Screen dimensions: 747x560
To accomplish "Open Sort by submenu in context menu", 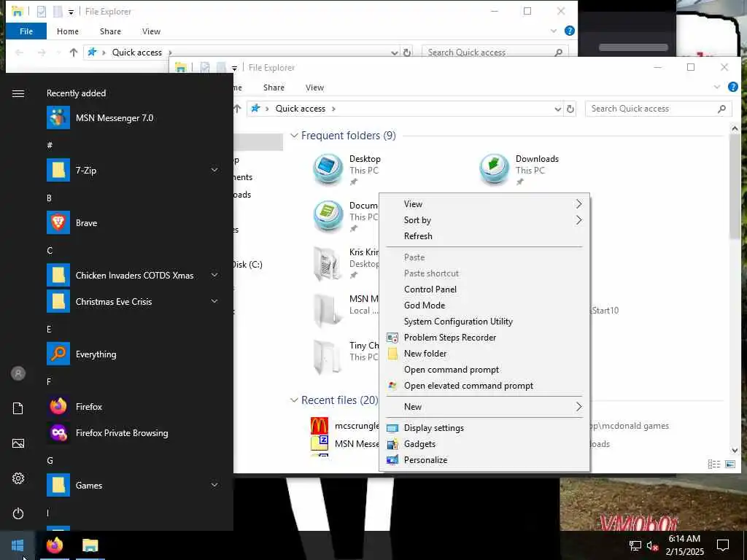I will coord(484,220).
